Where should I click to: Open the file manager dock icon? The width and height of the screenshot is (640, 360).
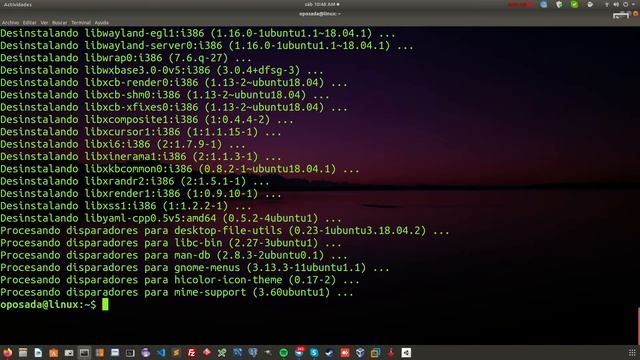pyautogui.click(x=23, y=353)
